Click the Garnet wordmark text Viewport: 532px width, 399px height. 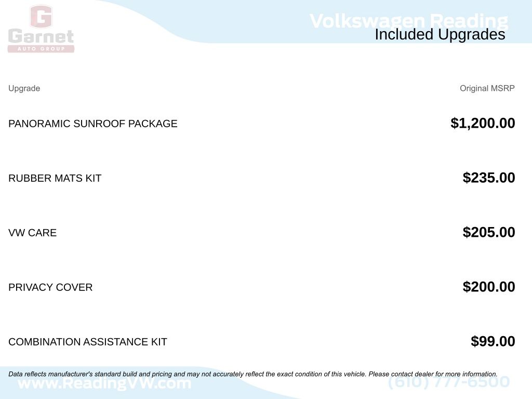[x=41, y=37]
